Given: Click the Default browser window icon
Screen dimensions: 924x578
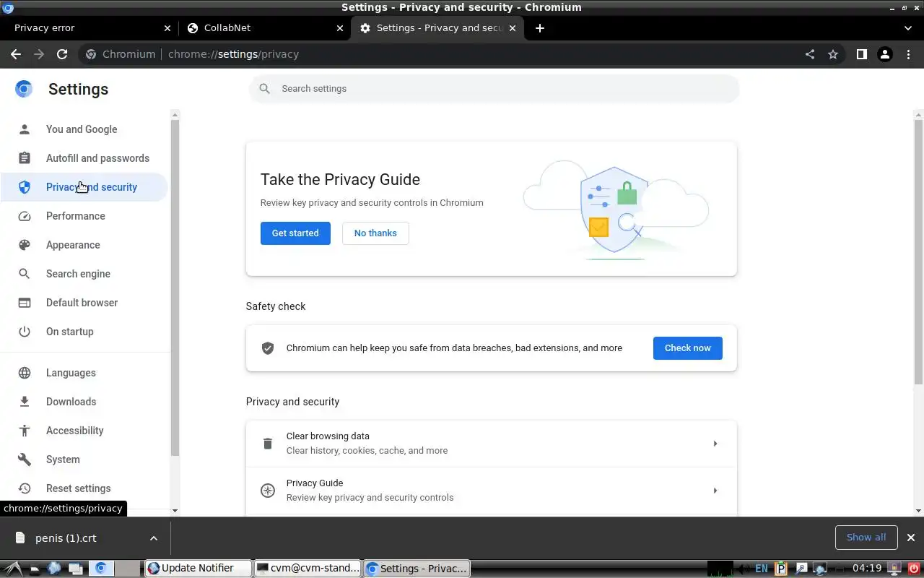Looking at the screenshot, I should [x=25, y=303].
